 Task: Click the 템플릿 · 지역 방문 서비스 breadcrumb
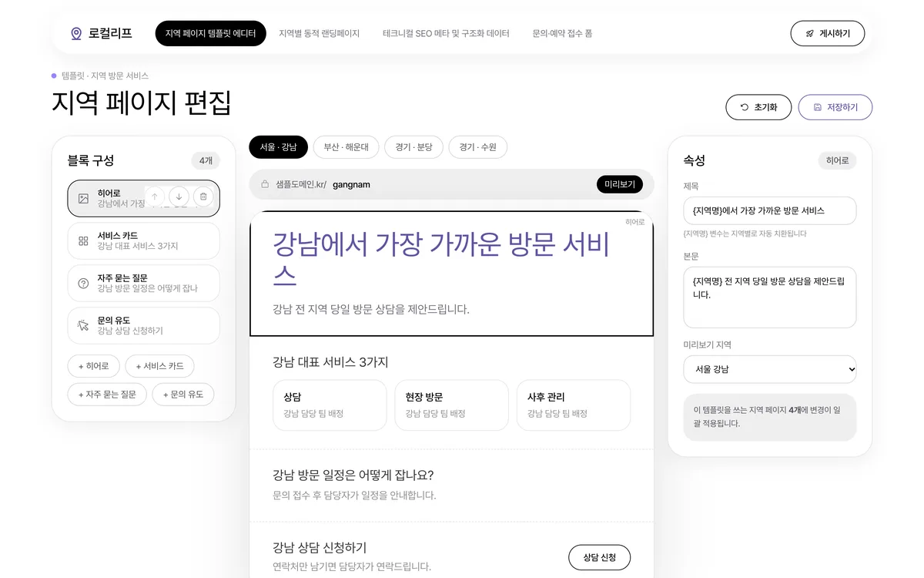tap(105, 76)
